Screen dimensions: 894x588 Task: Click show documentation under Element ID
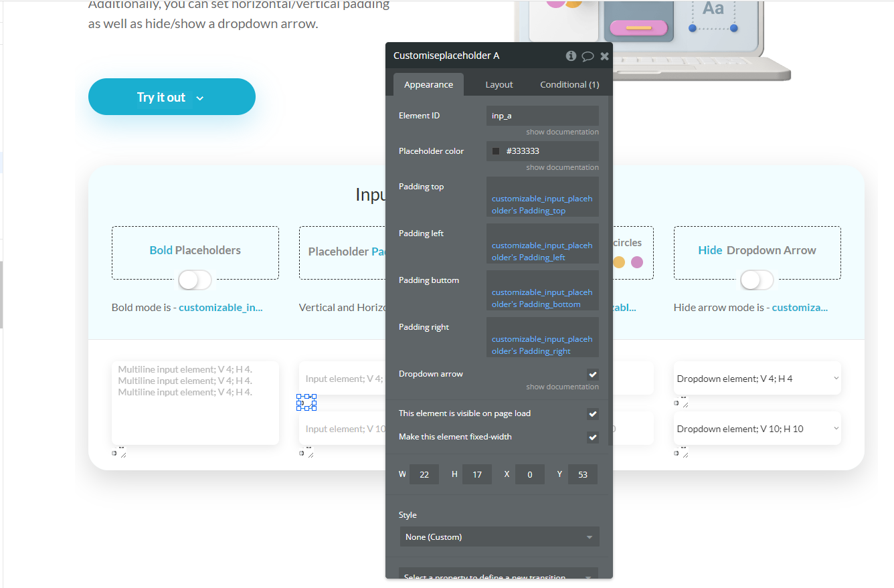(562, 132)
